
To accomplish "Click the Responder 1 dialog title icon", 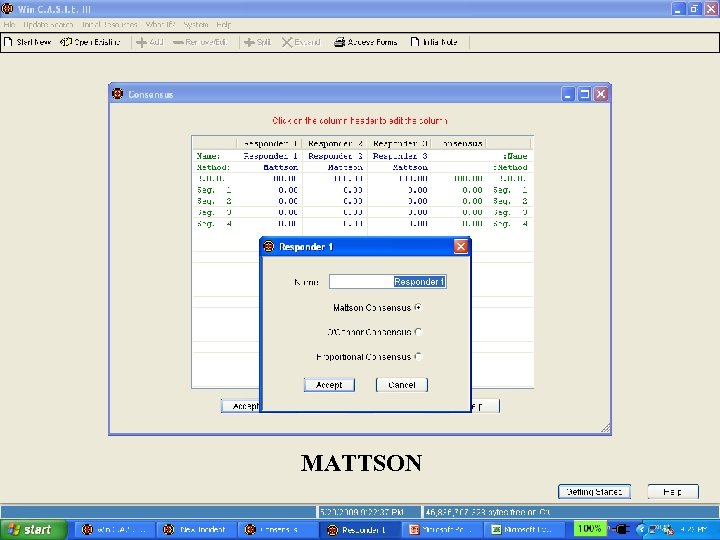I will coord(269,247).
